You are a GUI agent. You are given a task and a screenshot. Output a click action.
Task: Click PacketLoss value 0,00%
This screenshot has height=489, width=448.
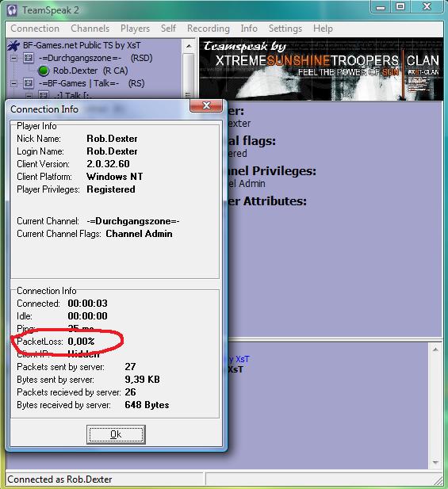point(81,341)
